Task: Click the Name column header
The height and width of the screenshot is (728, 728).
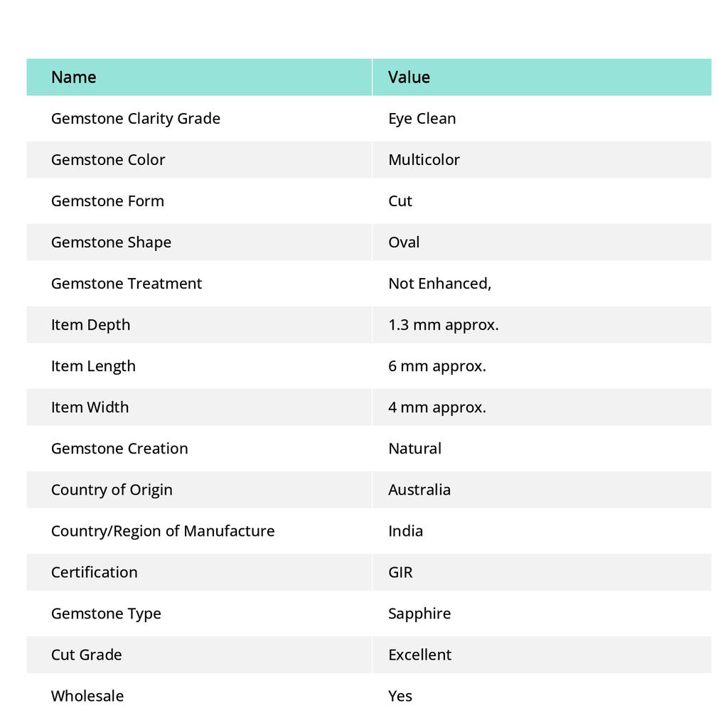Action: 73,77
